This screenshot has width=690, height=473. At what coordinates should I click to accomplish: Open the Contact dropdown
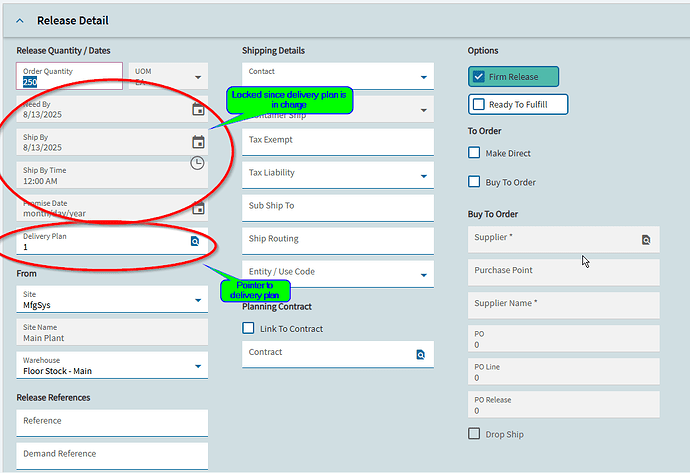tap(423, 77)
